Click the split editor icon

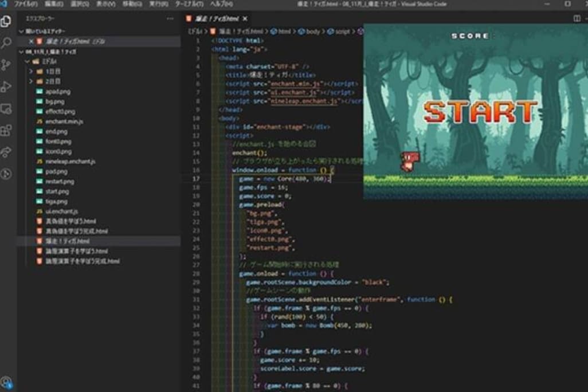(x=577, y=18)
